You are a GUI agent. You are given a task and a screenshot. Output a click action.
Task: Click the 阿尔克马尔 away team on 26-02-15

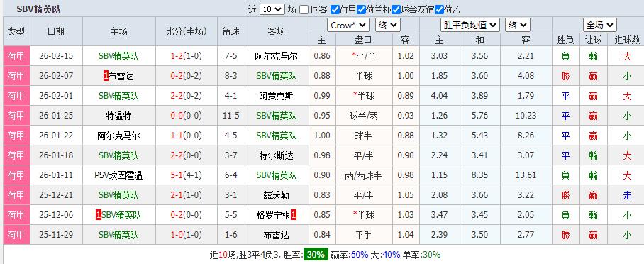click(277, 56)
